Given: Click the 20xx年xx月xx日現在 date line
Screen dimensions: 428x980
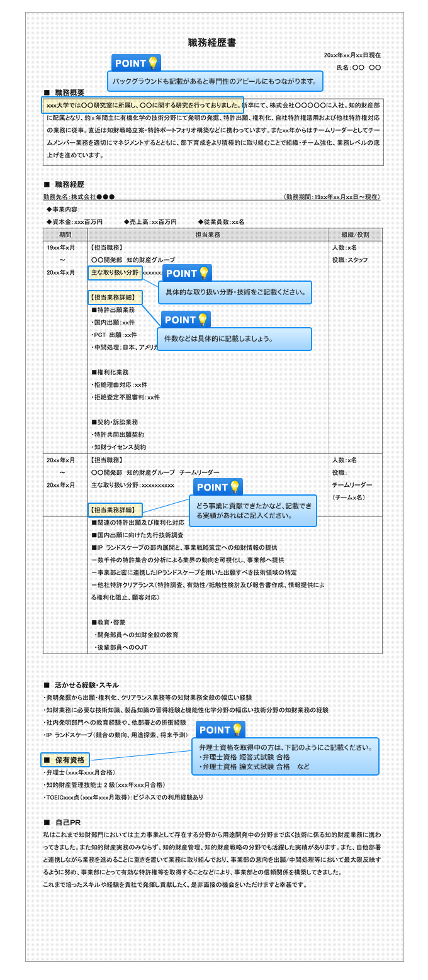Looking at the screenshot, I should (352, 55).
